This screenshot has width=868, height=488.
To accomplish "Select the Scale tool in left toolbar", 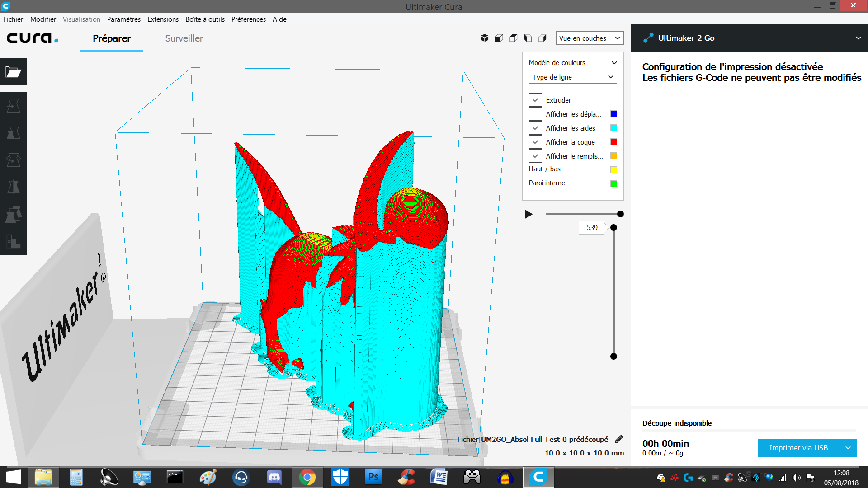I will [x=14, y=133].
